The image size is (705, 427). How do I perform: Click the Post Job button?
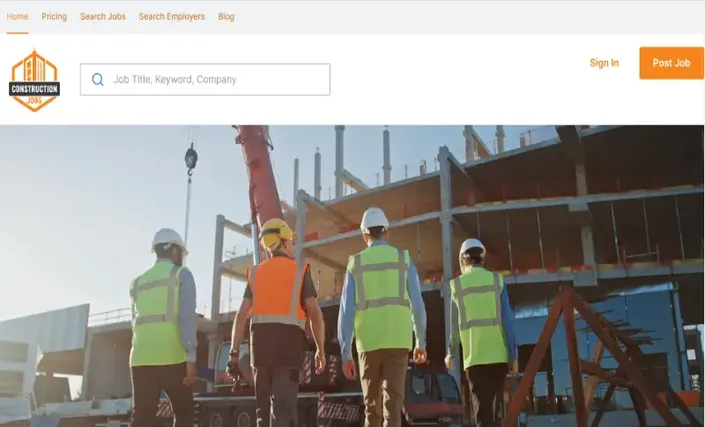click(x=671, y=63)
